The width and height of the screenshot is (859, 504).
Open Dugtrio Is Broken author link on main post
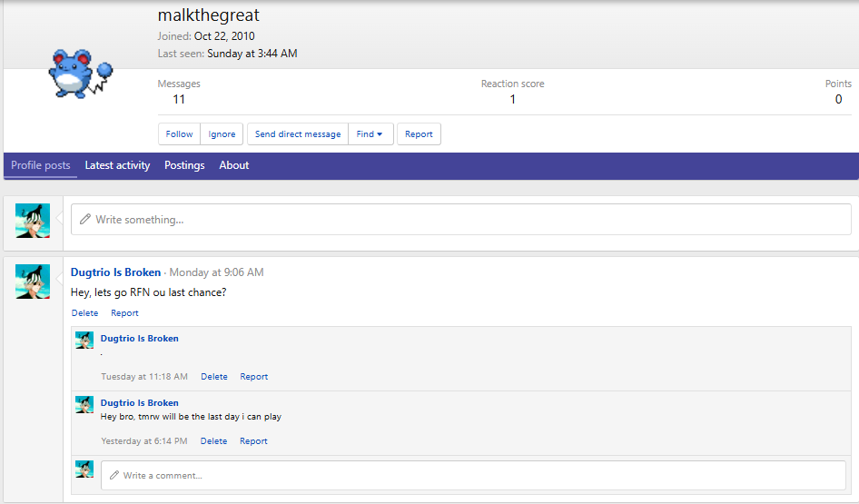pos(115,272)
